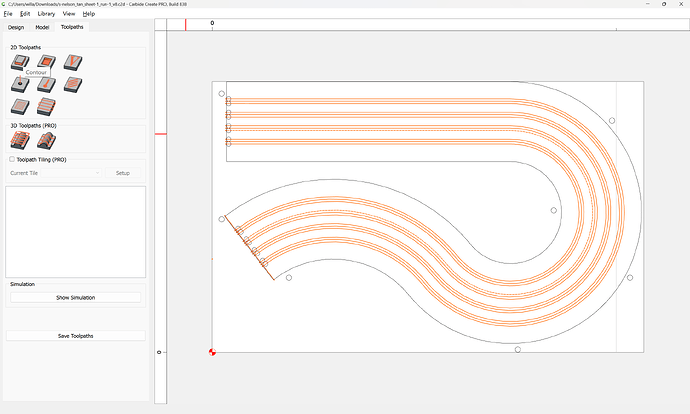This screenshot has height=414, width=690.
Task: Open the File menu
Action: point(8,14)
